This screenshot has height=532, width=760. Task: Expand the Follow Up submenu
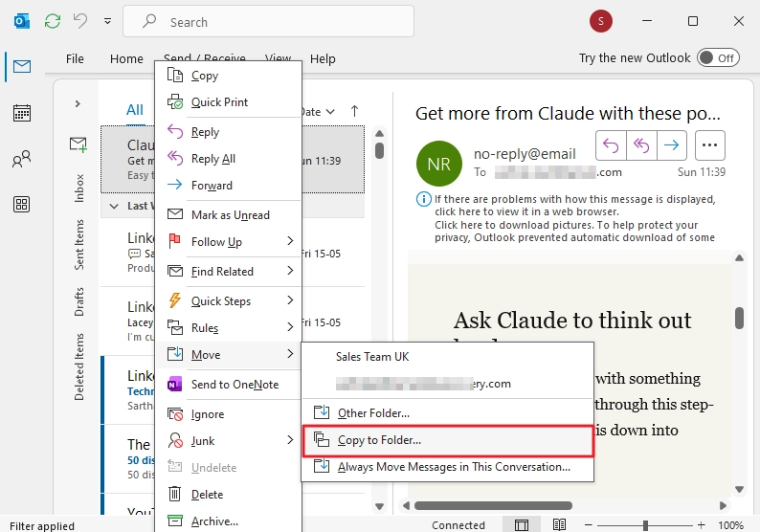pos(229,241)
